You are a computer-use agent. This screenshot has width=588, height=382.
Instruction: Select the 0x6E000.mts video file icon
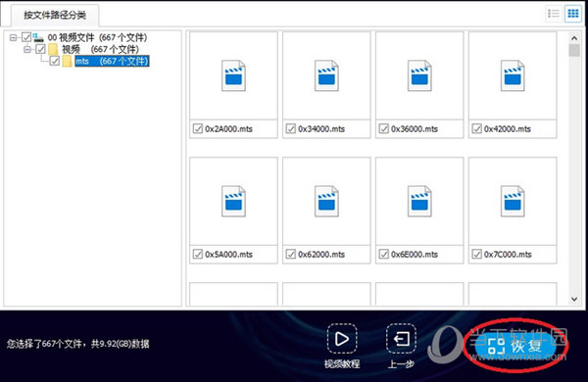[x=419, y=201]
